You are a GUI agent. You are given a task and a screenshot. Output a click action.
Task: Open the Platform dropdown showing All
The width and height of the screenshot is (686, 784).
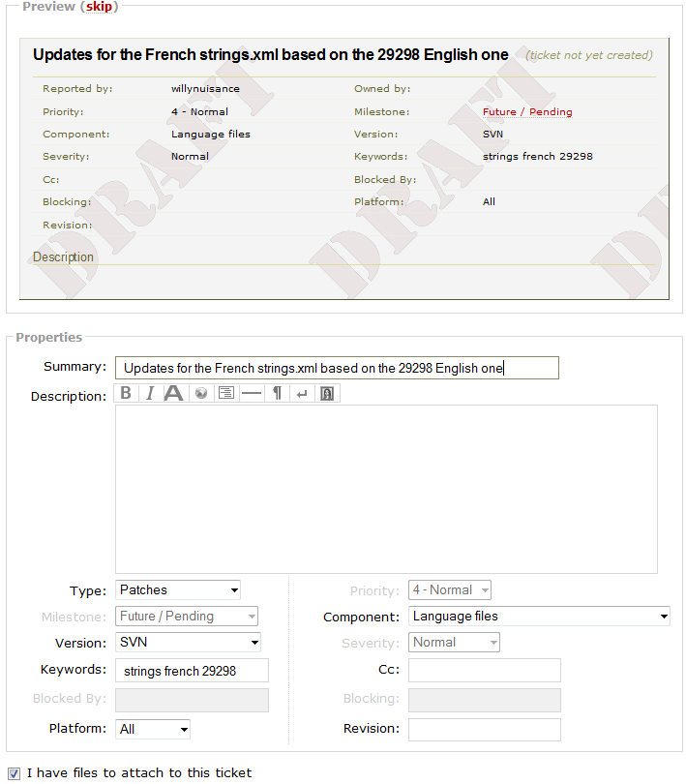[x=153, y=729]
